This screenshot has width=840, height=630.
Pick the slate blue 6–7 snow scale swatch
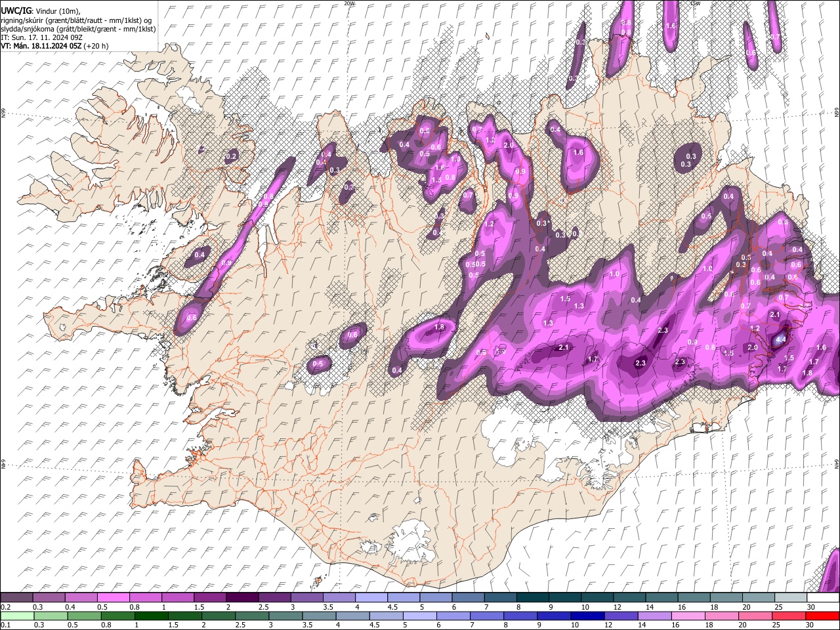pyautogui.click(x=469, y=598)
